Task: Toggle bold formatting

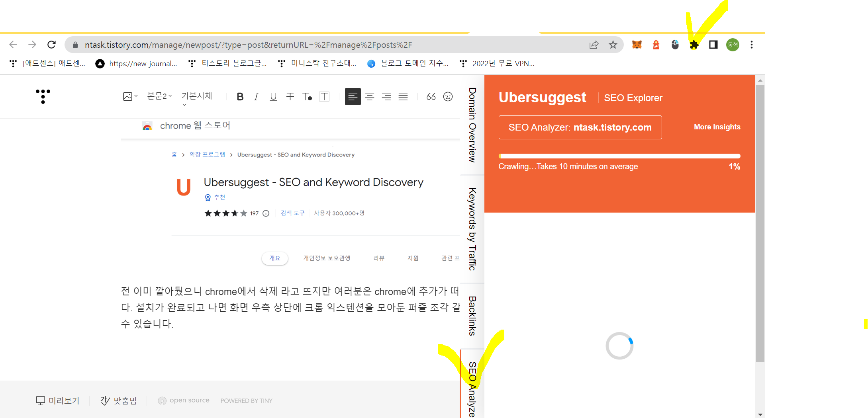Action: 240,96
